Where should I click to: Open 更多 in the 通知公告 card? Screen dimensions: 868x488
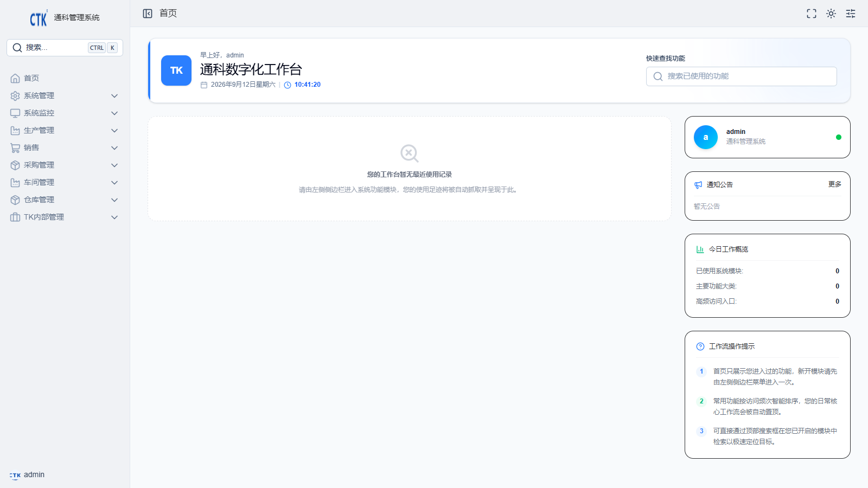(835, 184)
